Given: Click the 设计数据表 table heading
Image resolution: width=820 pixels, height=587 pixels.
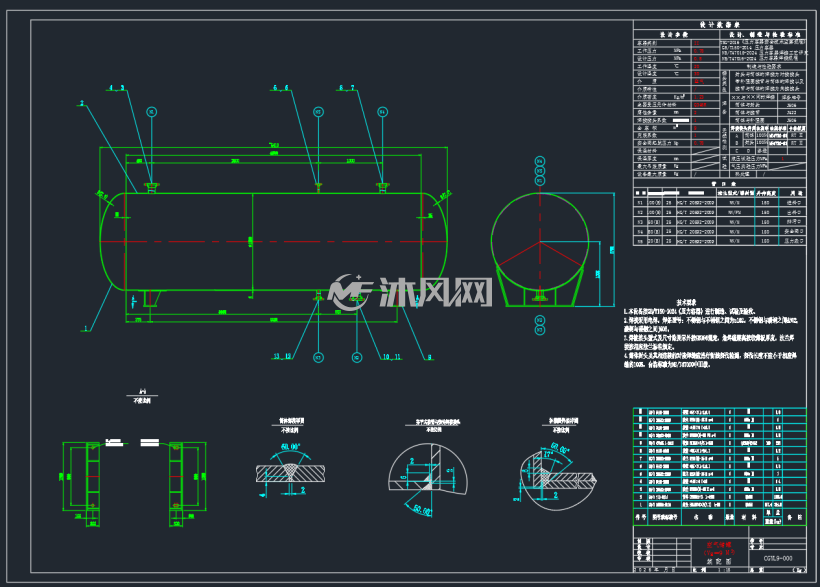Looking at the screenshot, I should pos(720,25).
